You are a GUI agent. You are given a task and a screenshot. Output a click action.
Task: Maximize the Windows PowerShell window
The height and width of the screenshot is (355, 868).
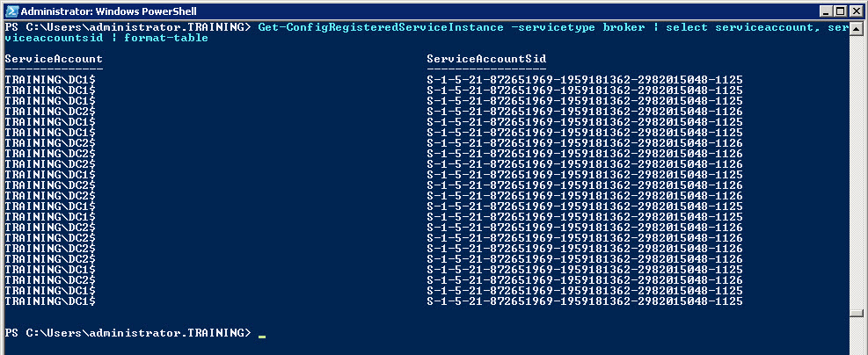840,10
